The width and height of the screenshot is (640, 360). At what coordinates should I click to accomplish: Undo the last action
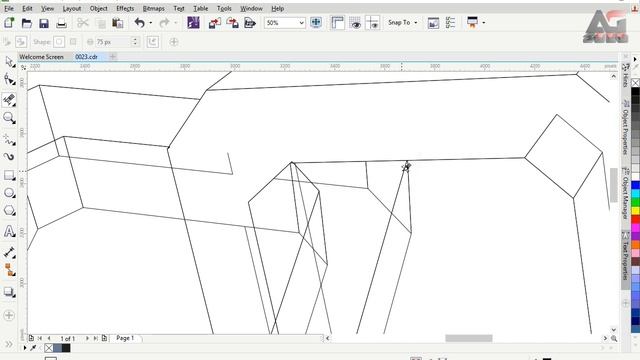[x=140, y=23]
